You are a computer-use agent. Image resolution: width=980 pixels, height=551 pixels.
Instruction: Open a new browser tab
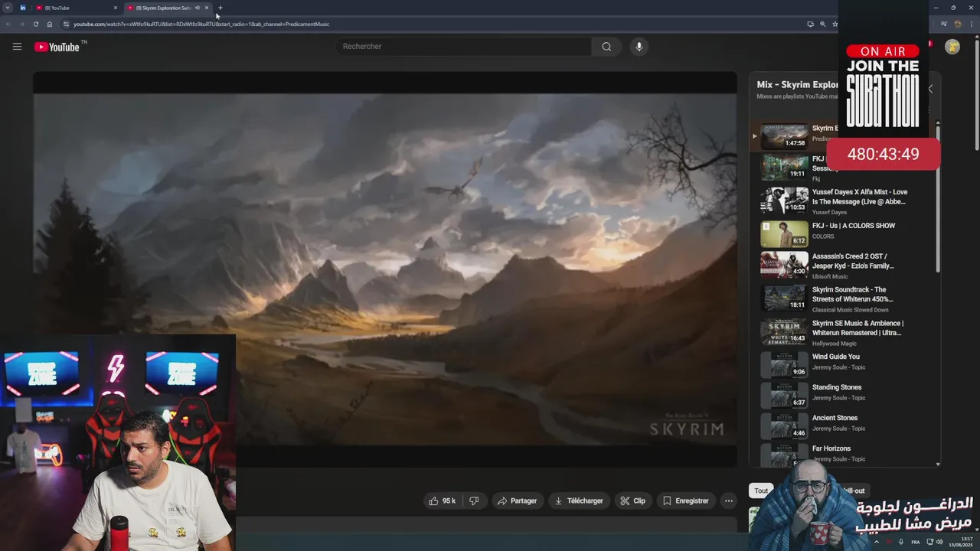point(220,8)
